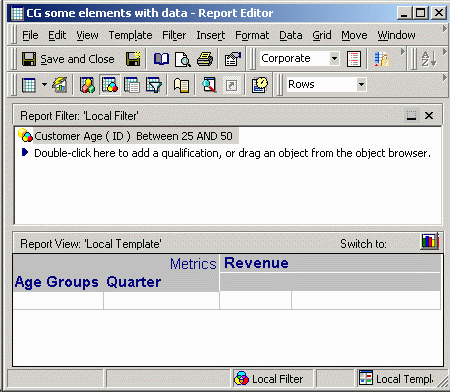Viewport: 450px width, 392px height.
Task: Toggle the report filter pane icon
Action: (110, 85)
